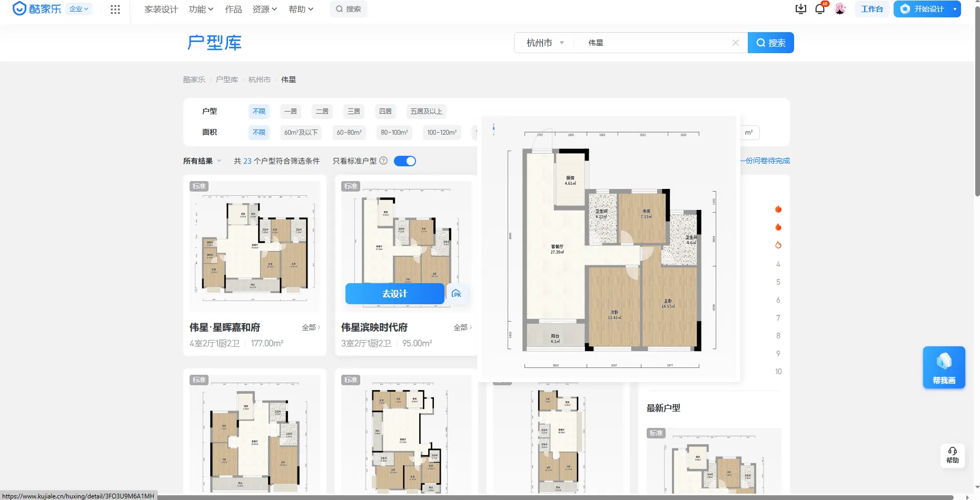Screen dimensions: 980x500
Task: Click the PK compare icon
Action: (457, 294)
